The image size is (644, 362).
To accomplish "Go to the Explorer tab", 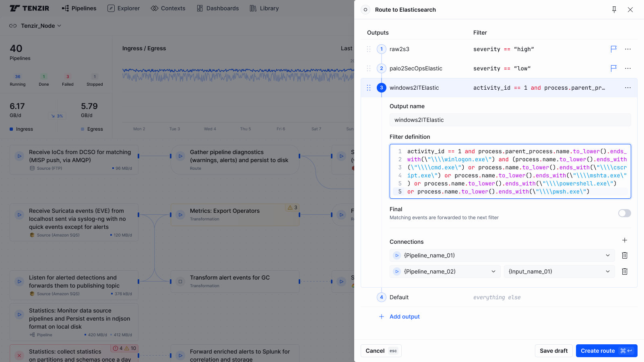I will click(x=124, y=8).
